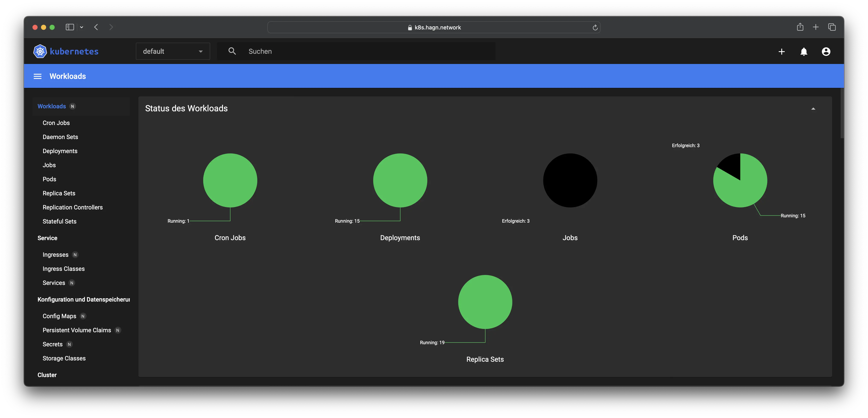Go to Persistent Volume Claims
This screenshot has height=418, width=868.
click(x=76, y=330)
